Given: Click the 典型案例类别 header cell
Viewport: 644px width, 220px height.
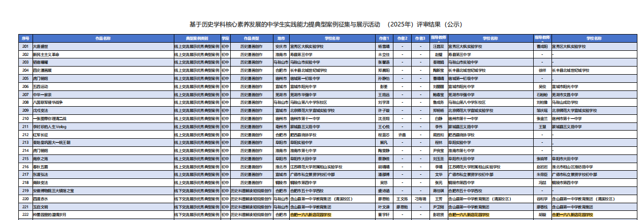Looking at the screenshot, I should pos(197,38).
